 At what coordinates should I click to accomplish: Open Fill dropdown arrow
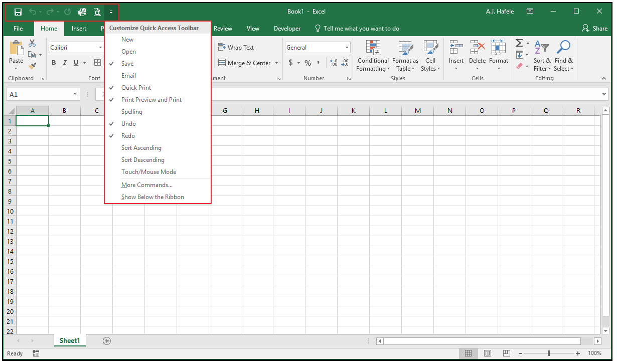(528, 55)
